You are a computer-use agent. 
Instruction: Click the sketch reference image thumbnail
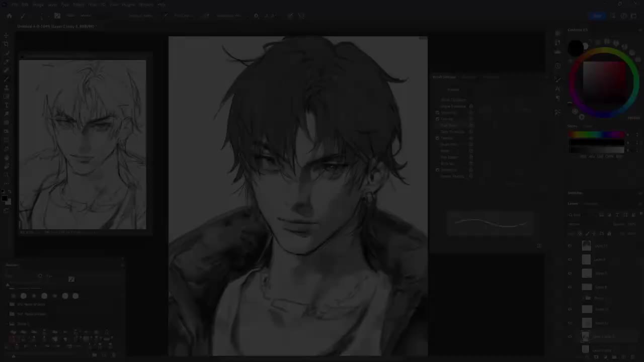coord(83,144)
